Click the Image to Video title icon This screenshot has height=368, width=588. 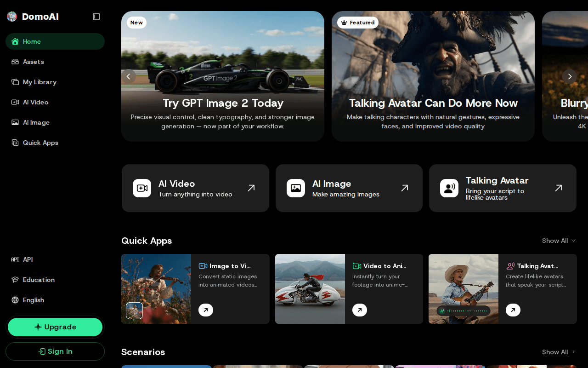pyautogui.click(x=203, y=266)
